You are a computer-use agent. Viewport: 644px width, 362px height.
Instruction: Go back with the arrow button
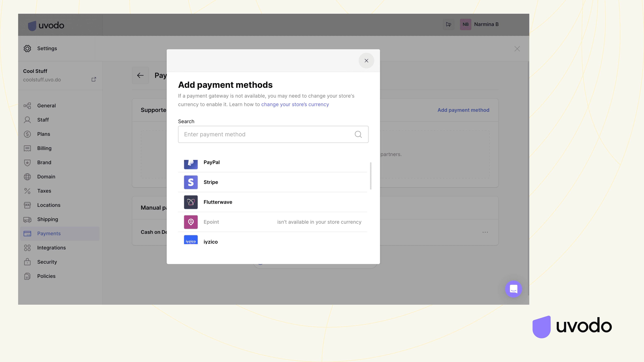click(x=140, y=75)
